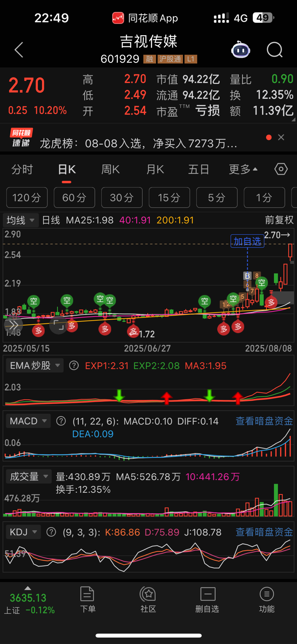Screen dimensions: 297x644
Task: Open EMA炒股 help question mark
Action: 74,366
